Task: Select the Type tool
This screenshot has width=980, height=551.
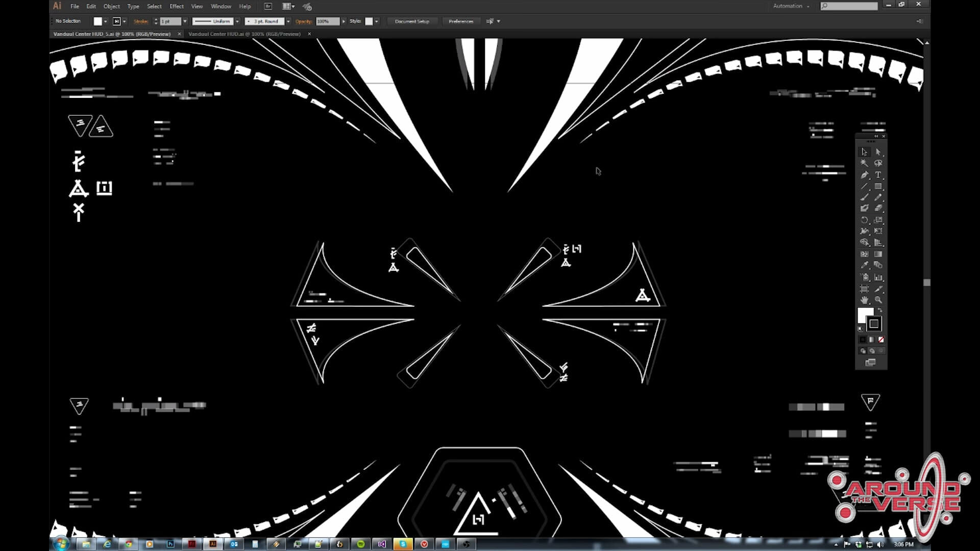Action: 878,175
